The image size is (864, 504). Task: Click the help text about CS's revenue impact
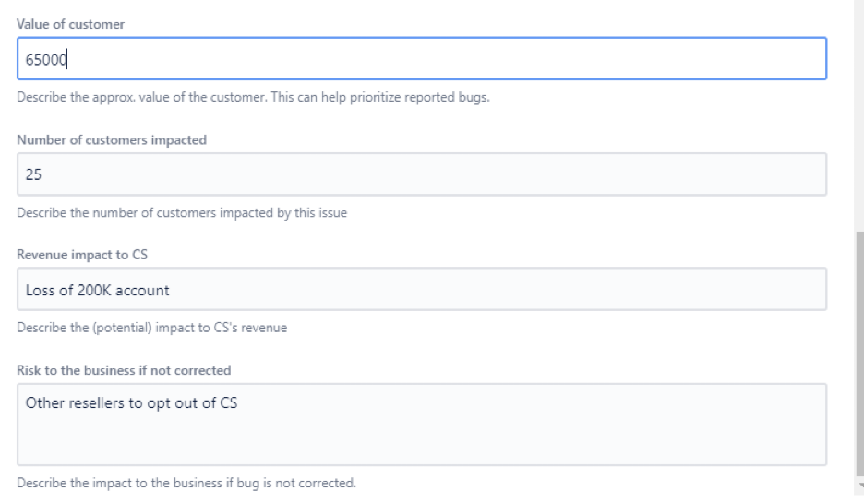click(x=151, y=328)
